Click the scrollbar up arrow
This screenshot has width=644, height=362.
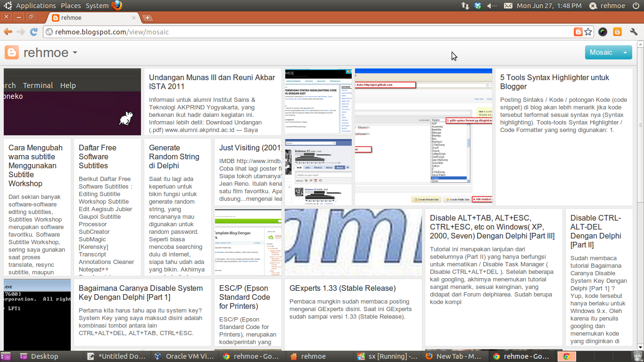tap(640, 44)
